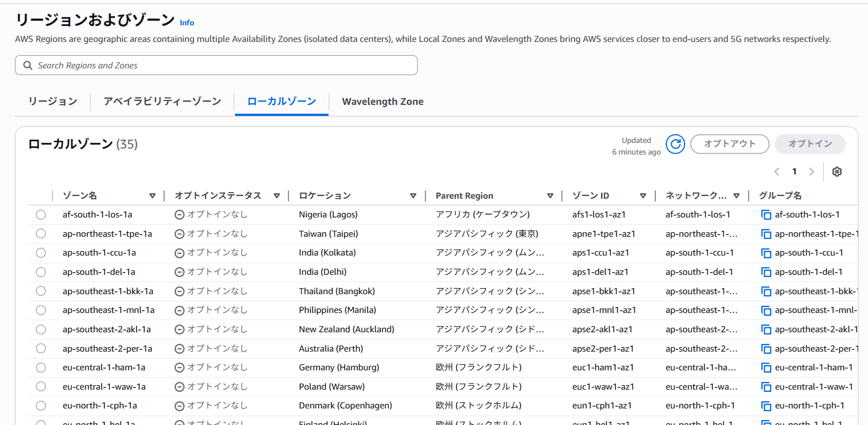Select radio button for ap-southeast-2-per-1a
This screenshot has width=868, height=425.
[x=41, y=348]
